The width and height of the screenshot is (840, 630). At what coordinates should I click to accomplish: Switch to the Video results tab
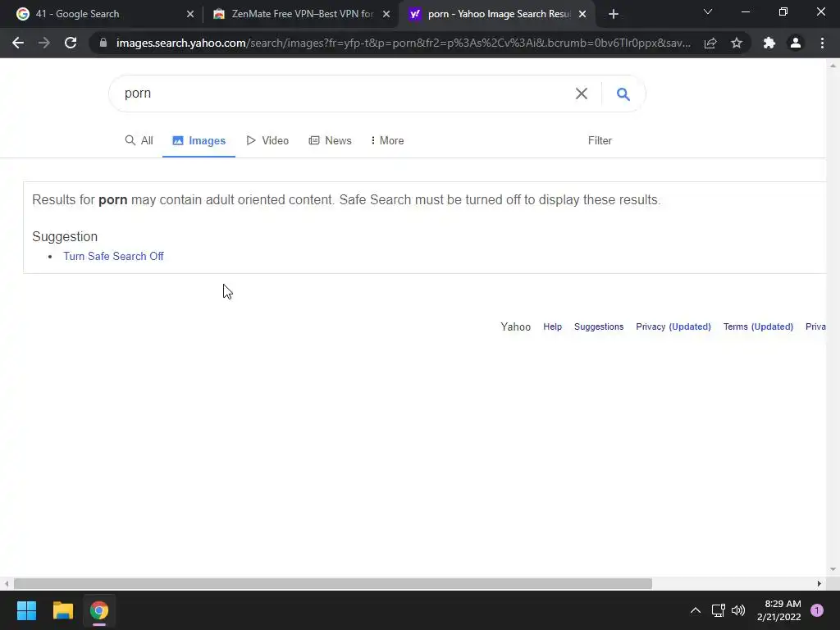click(x=267, y=140)
